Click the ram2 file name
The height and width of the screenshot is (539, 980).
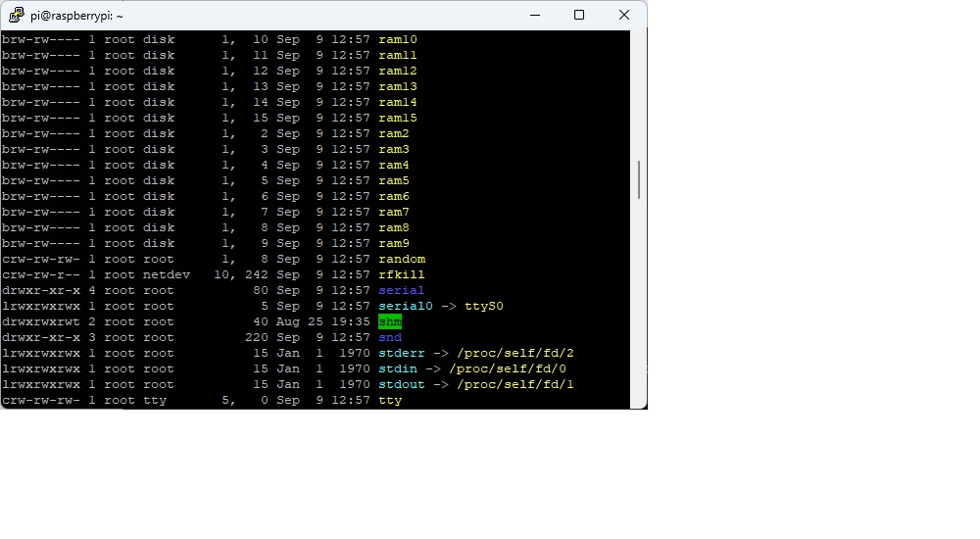click(394, 133)
